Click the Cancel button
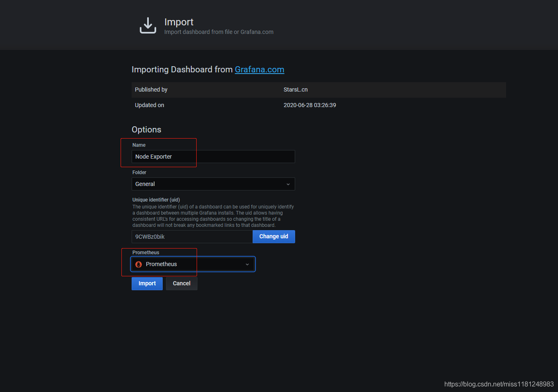 point(182,284)
